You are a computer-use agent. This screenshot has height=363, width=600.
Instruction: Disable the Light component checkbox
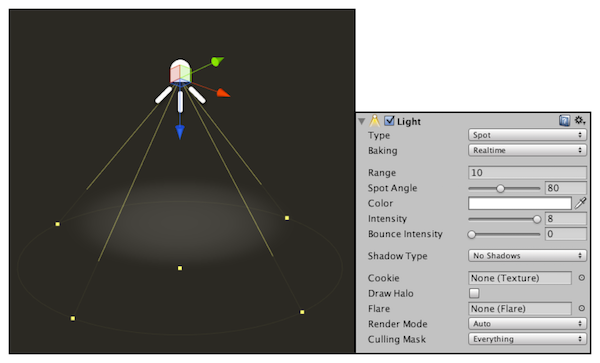(389, 121)
